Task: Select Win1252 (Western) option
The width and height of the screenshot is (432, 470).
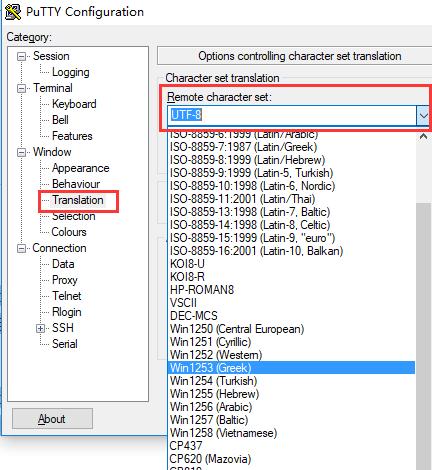Action: pyautogui.click(x=216, y=355)
